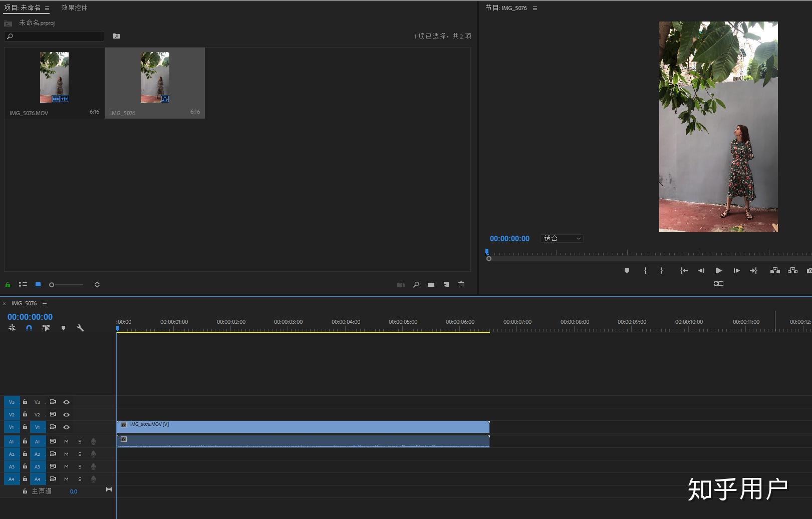This screenshot has height=519, width=812.
Task: Click Mark Out button
Action: pos(661,271)
